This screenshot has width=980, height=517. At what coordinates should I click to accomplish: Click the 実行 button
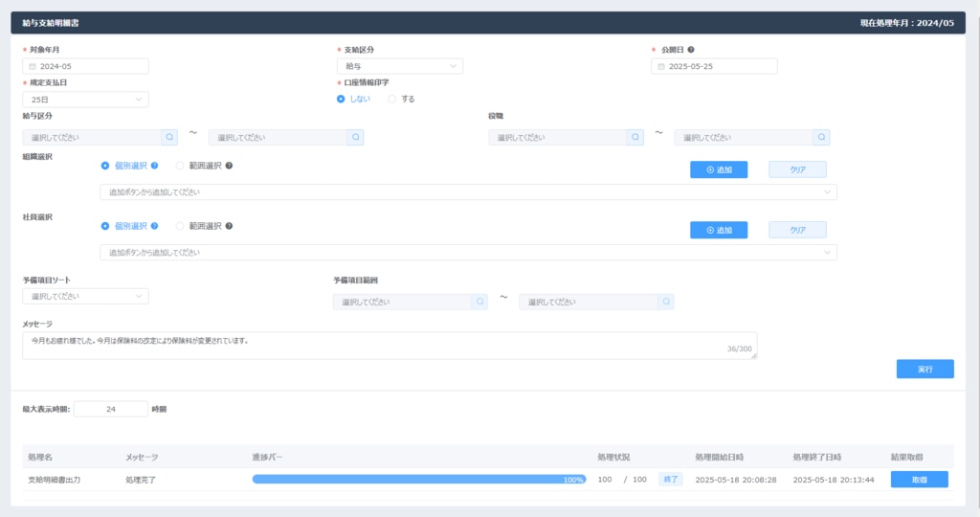pyautogui.click(x=924, y=369)
